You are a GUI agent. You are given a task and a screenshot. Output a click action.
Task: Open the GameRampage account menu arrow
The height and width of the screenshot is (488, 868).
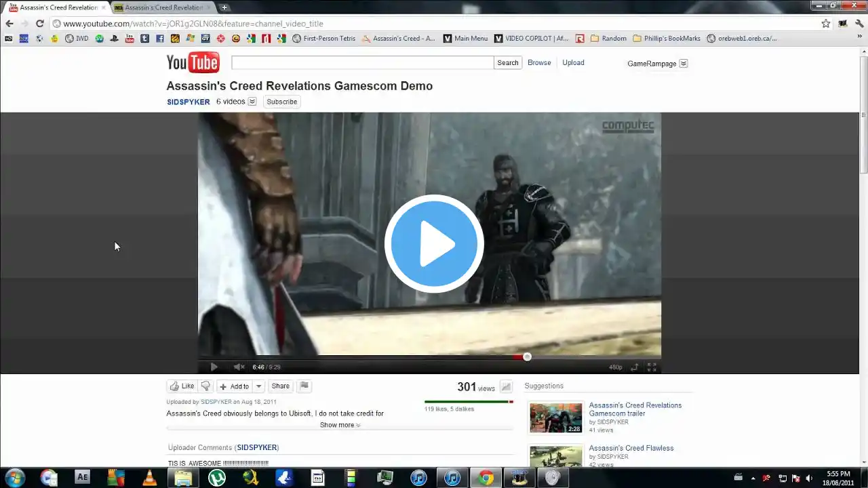pyautogui.click(x=684, y=64)
